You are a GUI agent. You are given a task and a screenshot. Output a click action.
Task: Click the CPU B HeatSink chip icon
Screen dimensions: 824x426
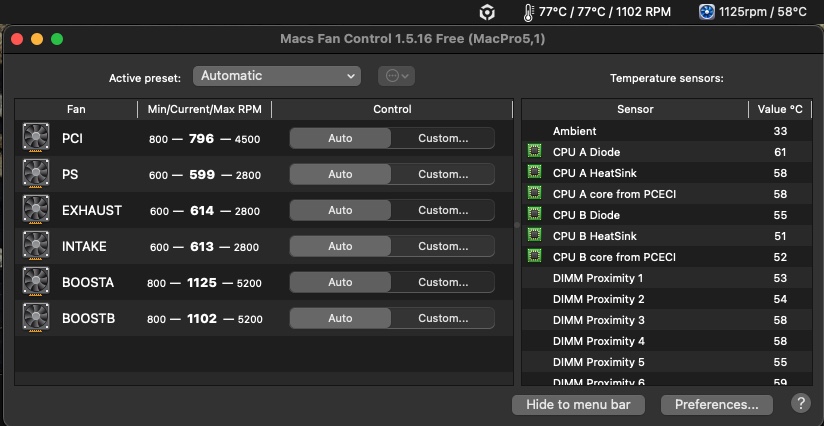point(534,235)
